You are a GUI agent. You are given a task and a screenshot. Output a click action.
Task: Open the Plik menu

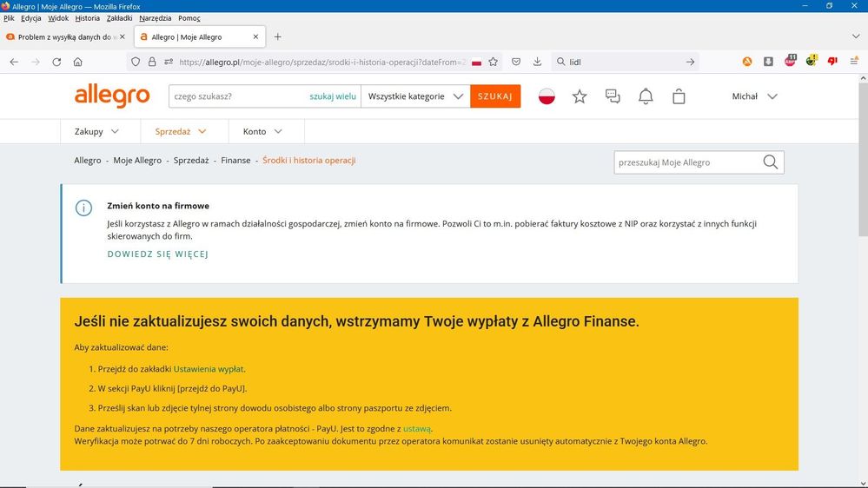[x=9, y=18]
